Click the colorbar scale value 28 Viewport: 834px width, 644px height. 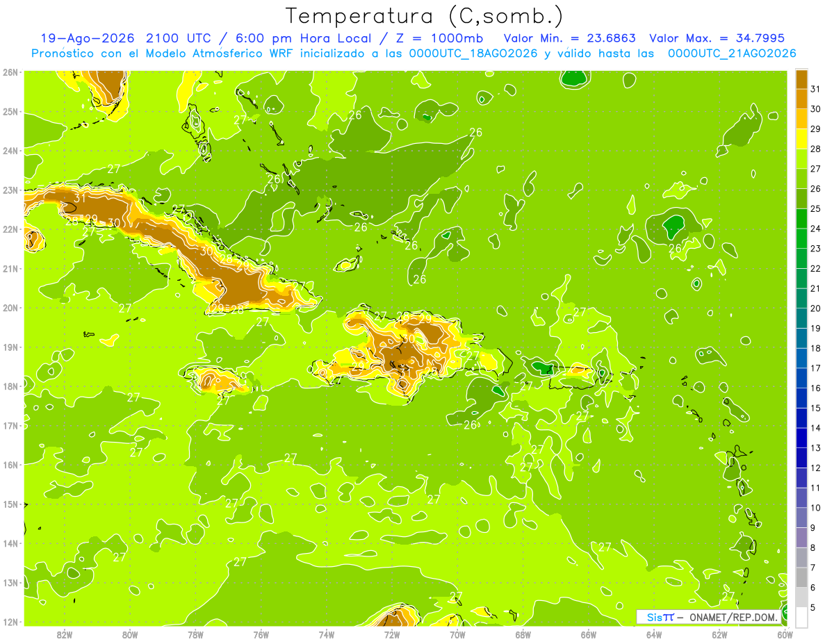coord(816,149)
